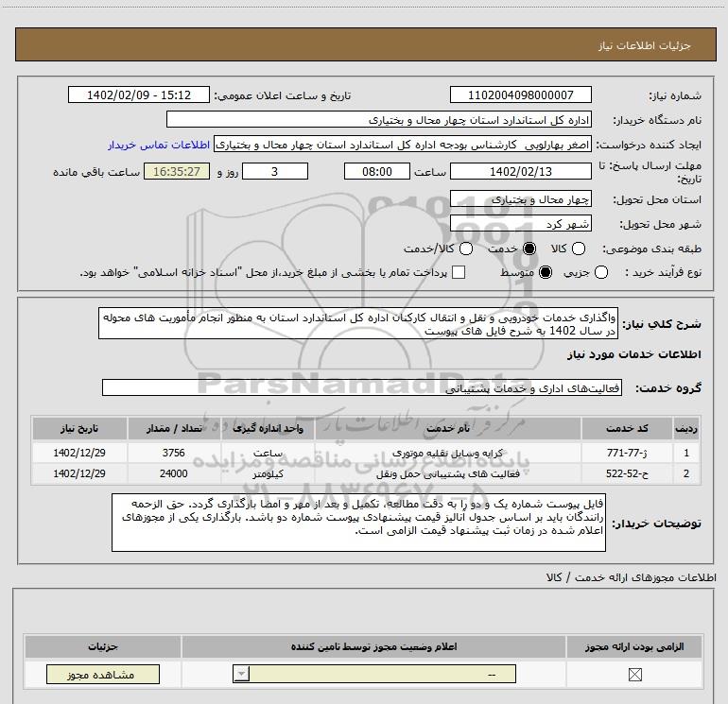Image resolution: width=728 pixels, height=704 pixels.
Task: Click the اعلام وضعیت مجوز column header
Action: [373, 647]
